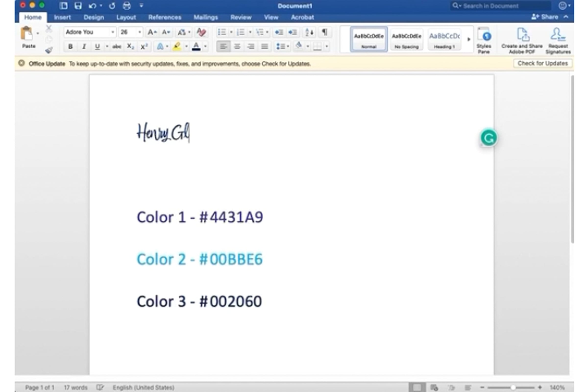Screen dimensions: 588x392
Task: Open the font size dropdown
Action: pos(139,32)
